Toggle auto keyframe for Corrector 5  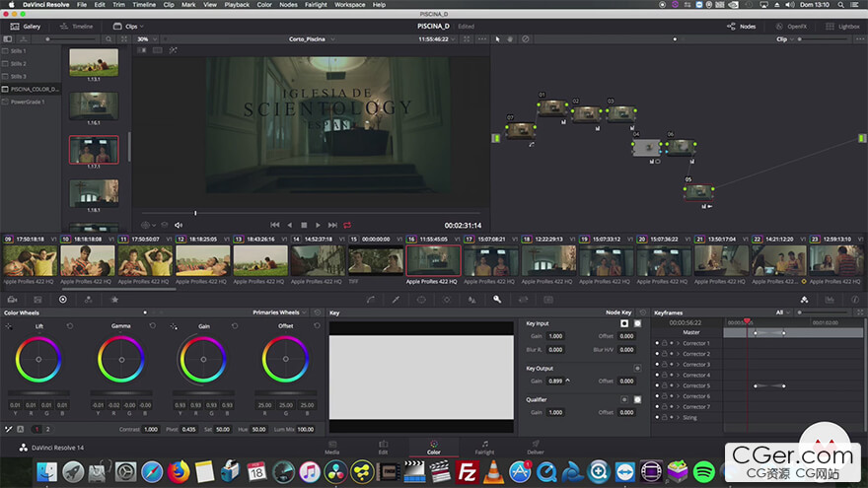point(672,385)
